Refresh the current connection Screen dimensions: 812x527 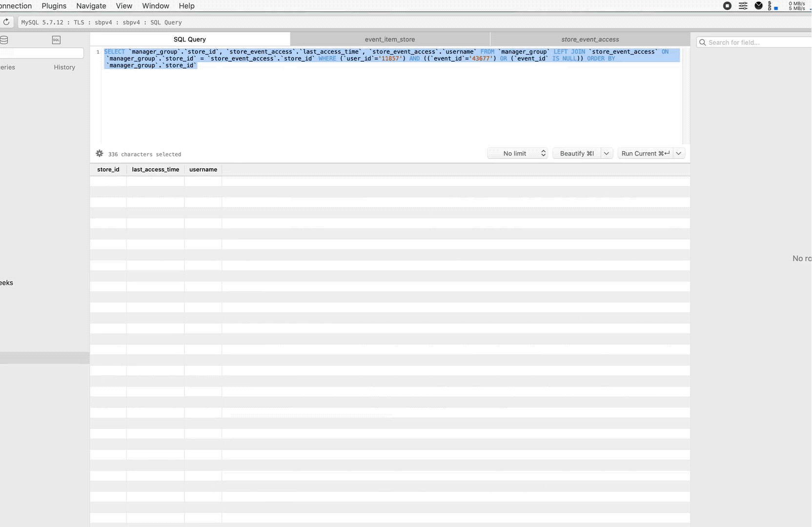(x=6, y=21)
